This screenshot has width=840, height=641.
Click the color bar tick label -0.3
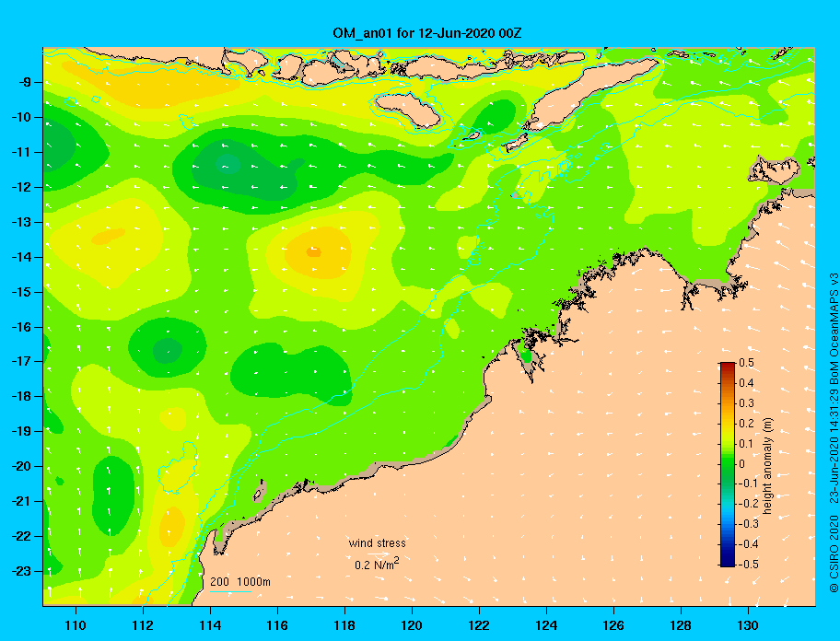pos(749,524)
